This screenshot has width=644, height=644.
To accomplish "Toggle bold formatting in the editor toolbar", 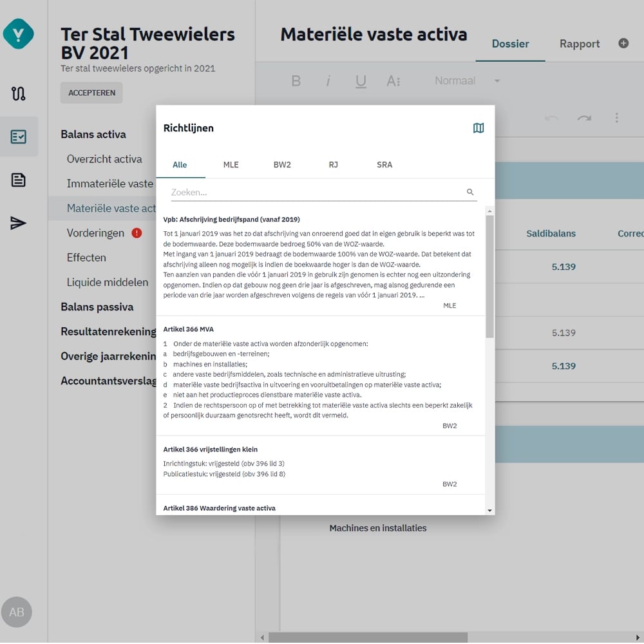I will (296, 80).
